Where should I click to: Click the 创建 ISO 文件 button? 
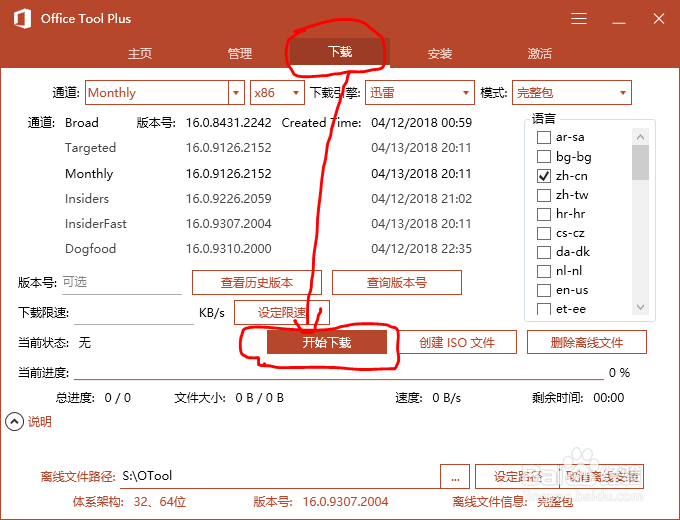coord(457,342)
